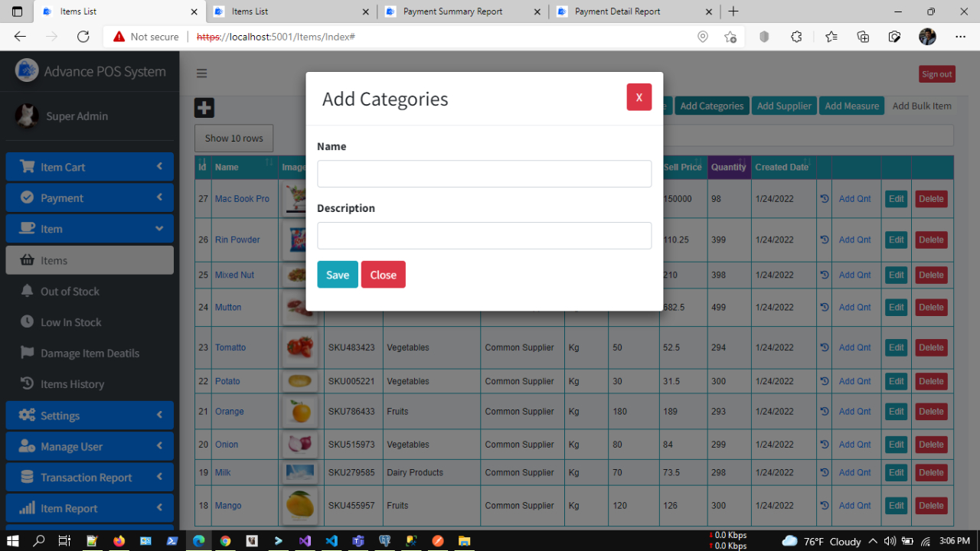
Task: Open the Show 10 rows dropdown
Action: [234, 138]
